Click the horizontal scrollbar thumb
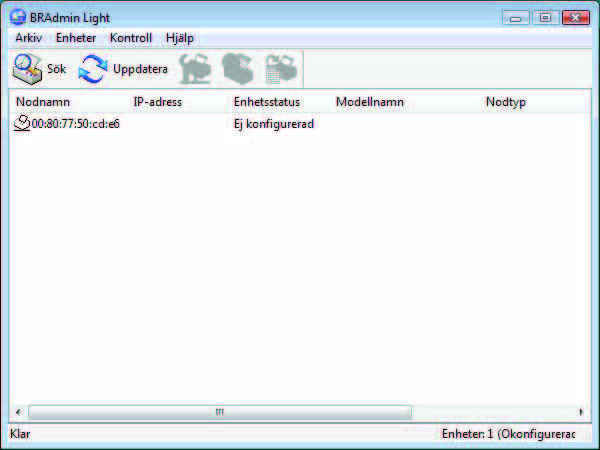Image resolution: width=600 pixels, height=450 pixels. point(220,412)
